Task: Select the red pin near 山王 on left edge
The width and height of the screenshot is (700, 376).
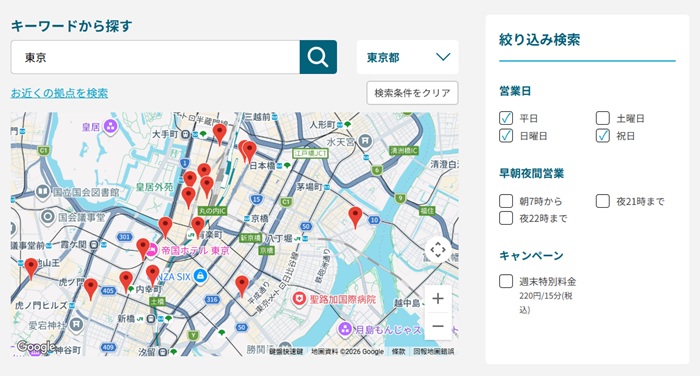Action: click(31, 269)
